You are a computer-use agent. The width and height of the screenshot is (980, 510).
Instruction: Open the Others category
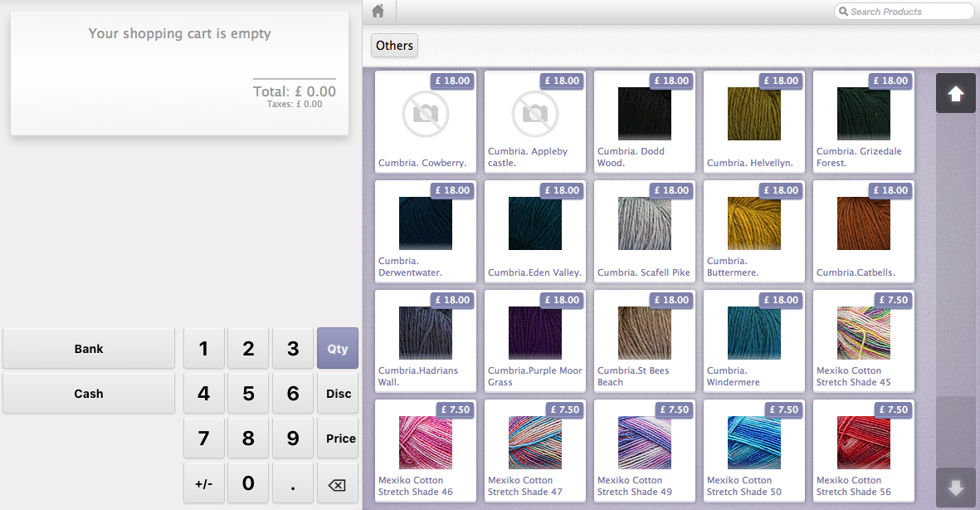pyautogui.click(x=394, y=46)
